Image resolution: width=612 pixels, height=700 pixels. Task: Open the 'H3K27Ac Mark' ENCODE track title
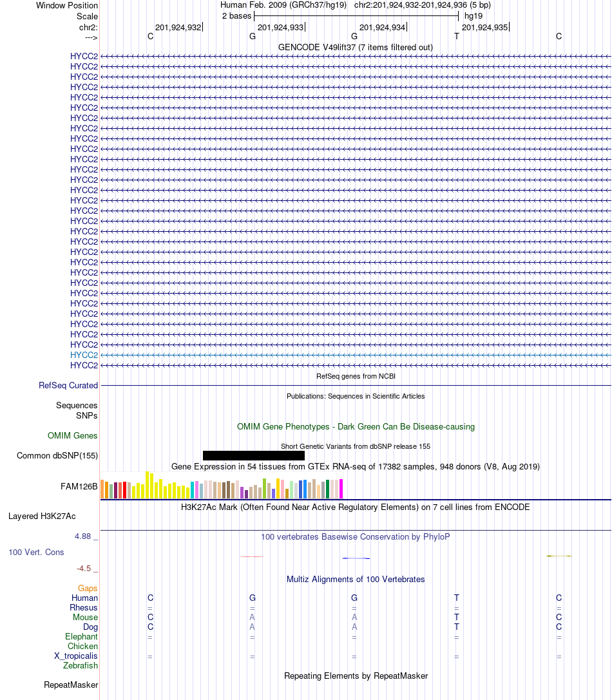[x=356, y=507]
